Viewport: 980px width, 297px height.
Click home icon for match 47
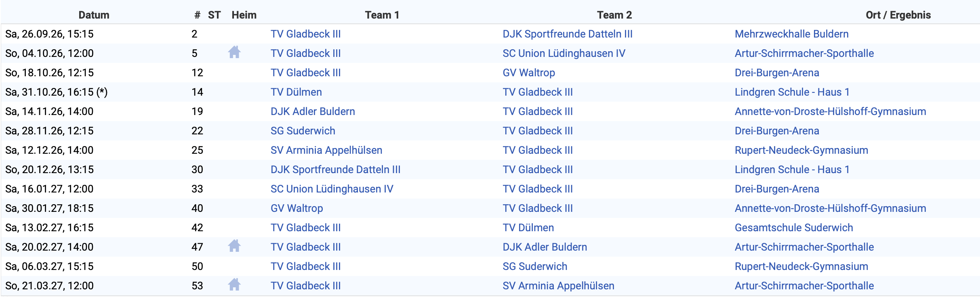tap(234, 246)
